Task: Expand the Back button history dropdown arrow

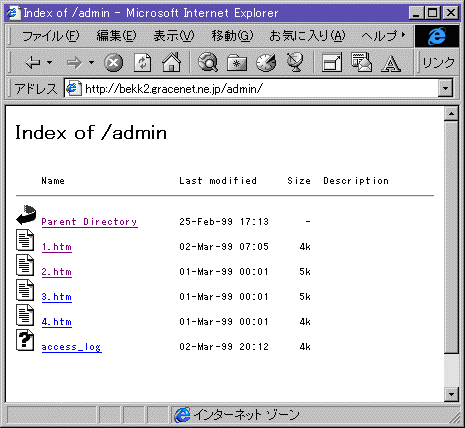Action: coord(50,62)
